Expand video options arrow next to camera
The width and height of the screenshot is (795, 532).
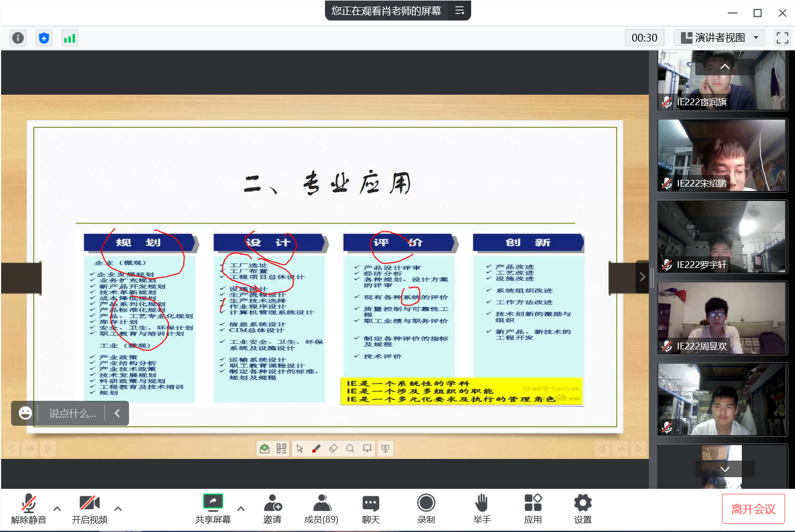118,508
